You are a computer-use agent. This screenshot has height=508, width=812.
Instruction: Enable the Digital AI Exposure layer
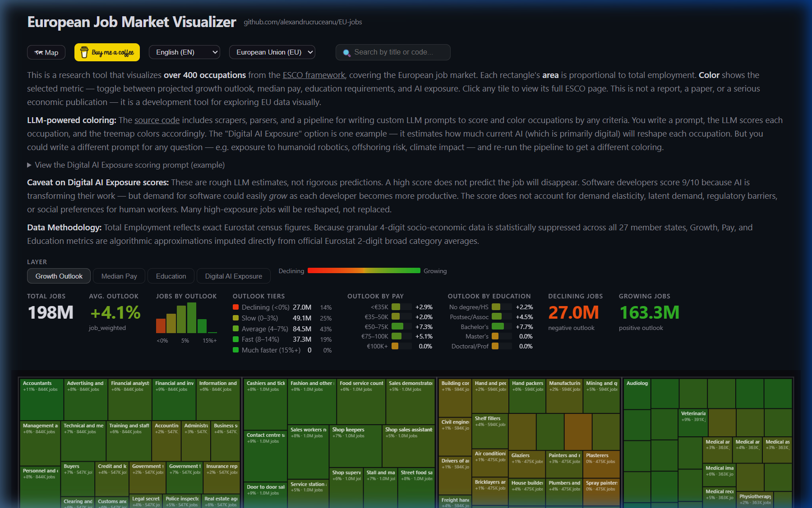click(x=233, y=276)
